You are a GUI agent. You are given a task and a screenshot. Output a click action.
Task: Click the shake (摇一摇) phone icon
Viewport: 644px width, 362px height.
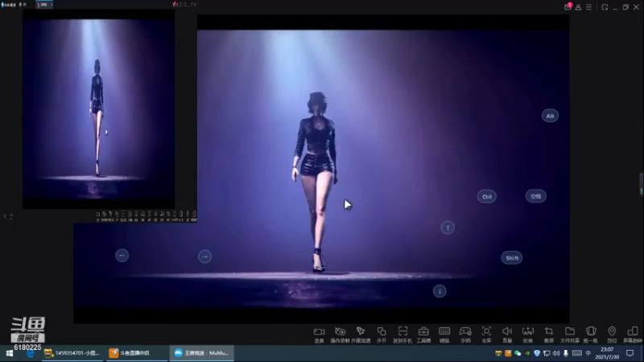point(591,331)
